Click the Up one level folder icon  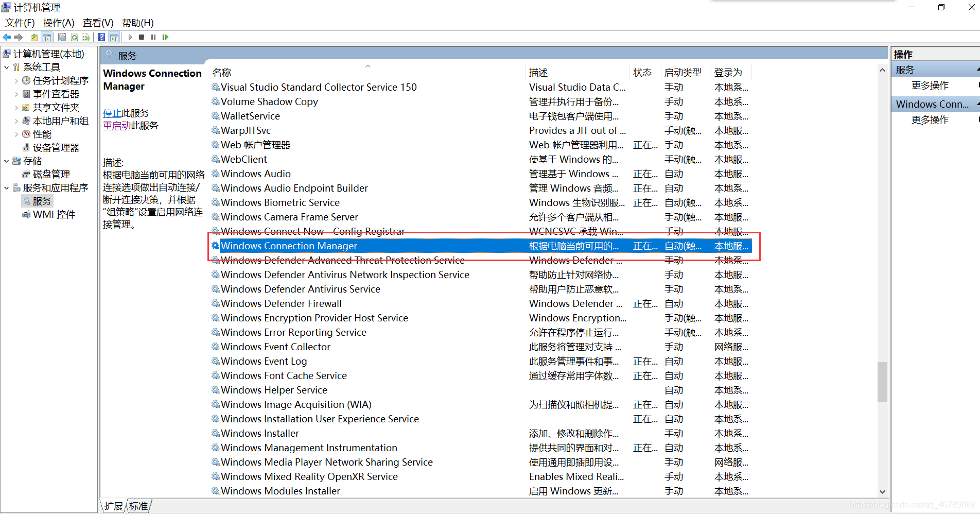34,37
